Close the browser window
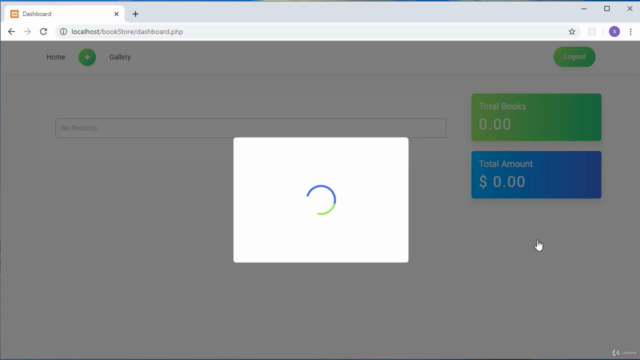640x360 pixels. pyautogui.click(x=630, y=9)
